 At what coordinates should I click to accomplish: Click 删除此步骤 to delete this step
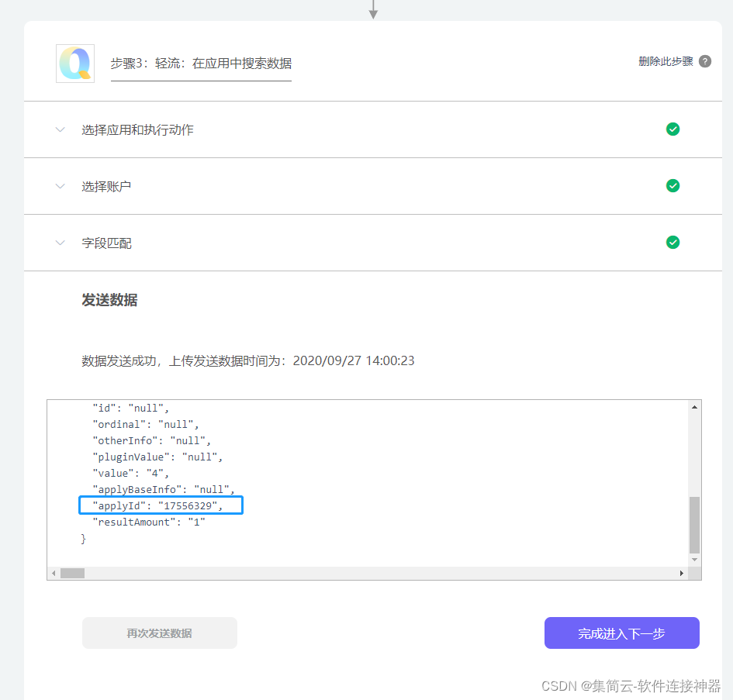coord(666,61)
